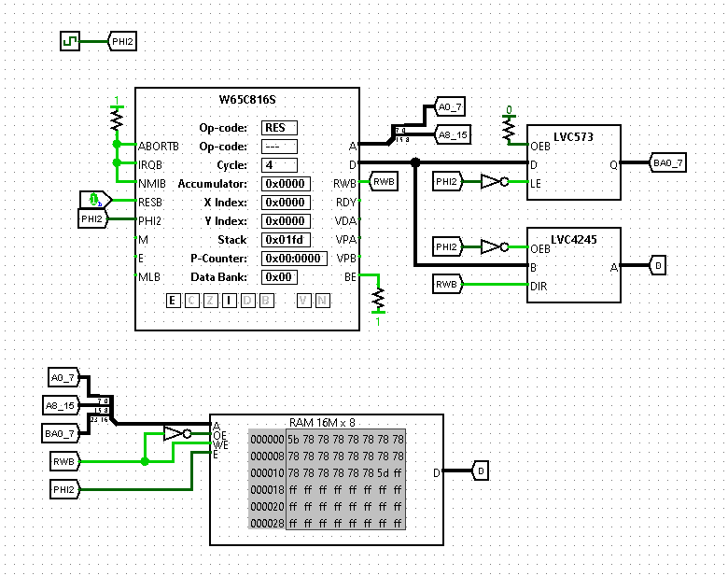
Task: Toggle the RESB input pin
Action: coord(94,200)
